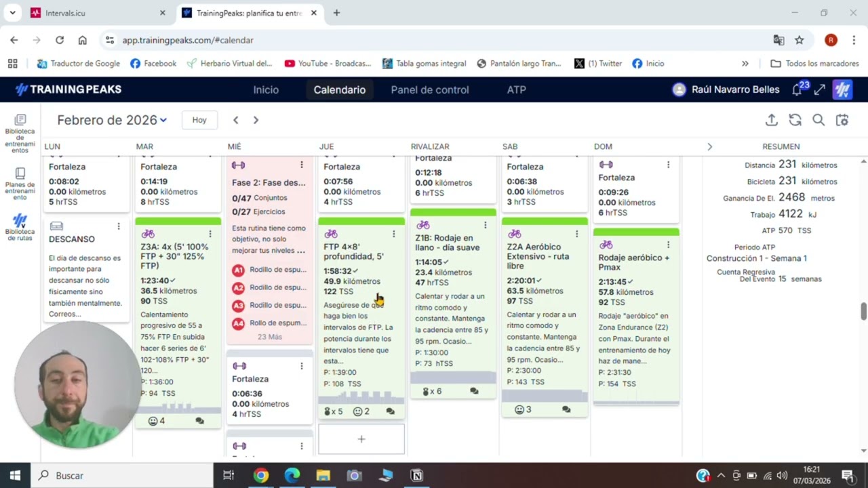Open the Facebook bookmark
868x488 pixels.
point(153,64)
